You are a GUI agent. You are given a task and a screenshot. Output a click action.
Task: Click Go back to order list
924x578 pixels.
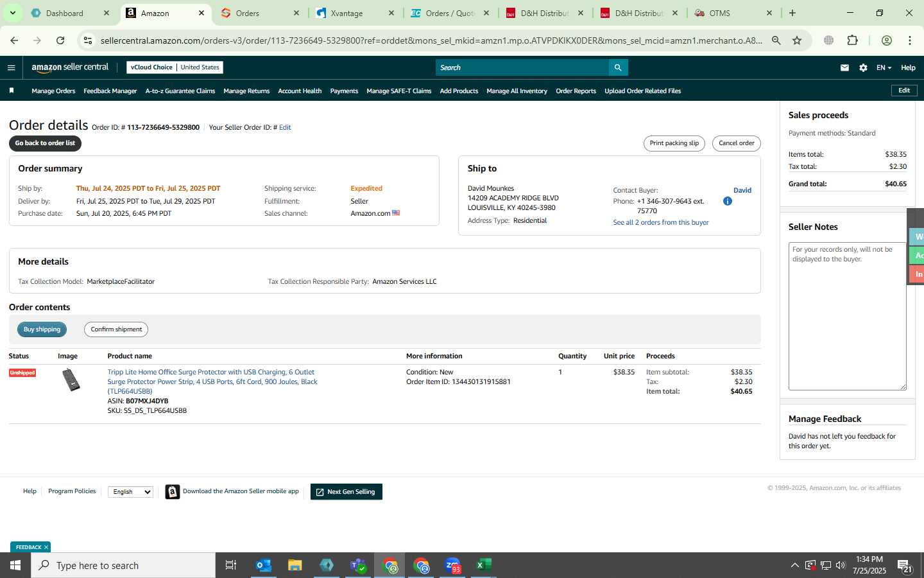pos(45,143)
